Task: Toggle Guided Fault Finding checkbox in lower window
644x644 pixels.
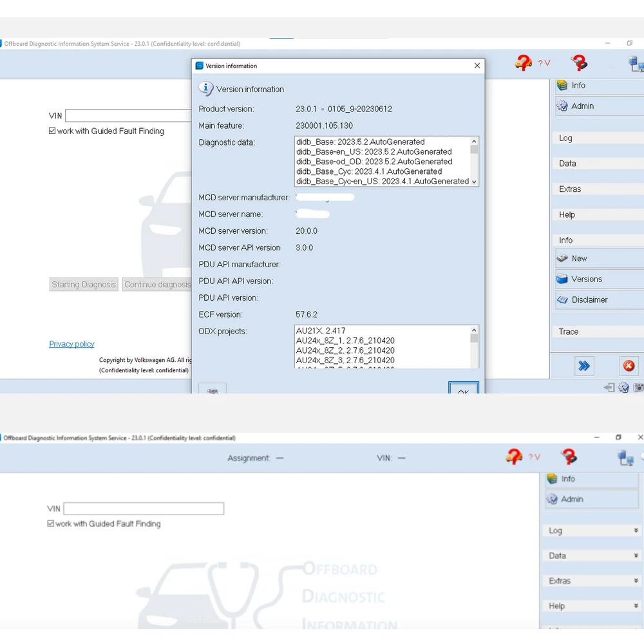Action: click(x=50, y=524)
